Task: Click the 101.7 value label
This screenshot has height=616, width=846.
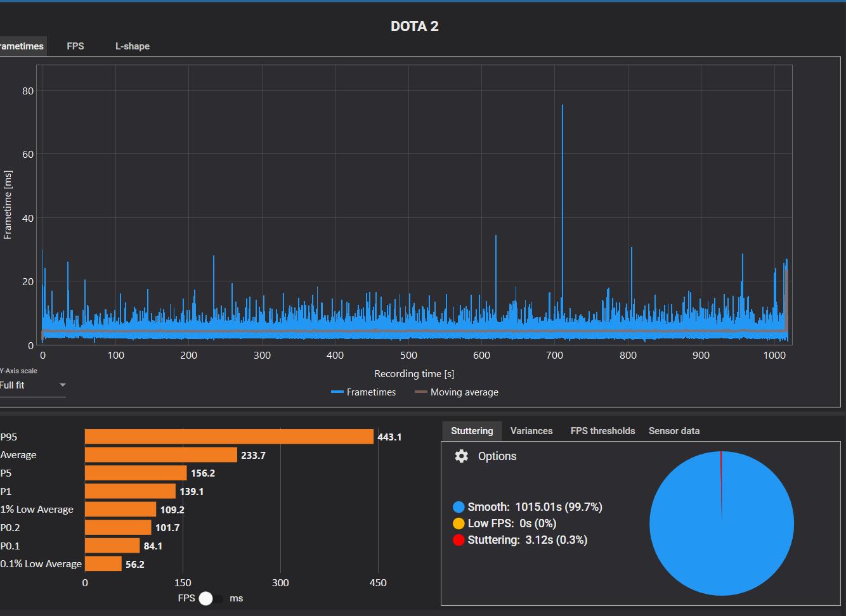Action: (x=167, y=528)
